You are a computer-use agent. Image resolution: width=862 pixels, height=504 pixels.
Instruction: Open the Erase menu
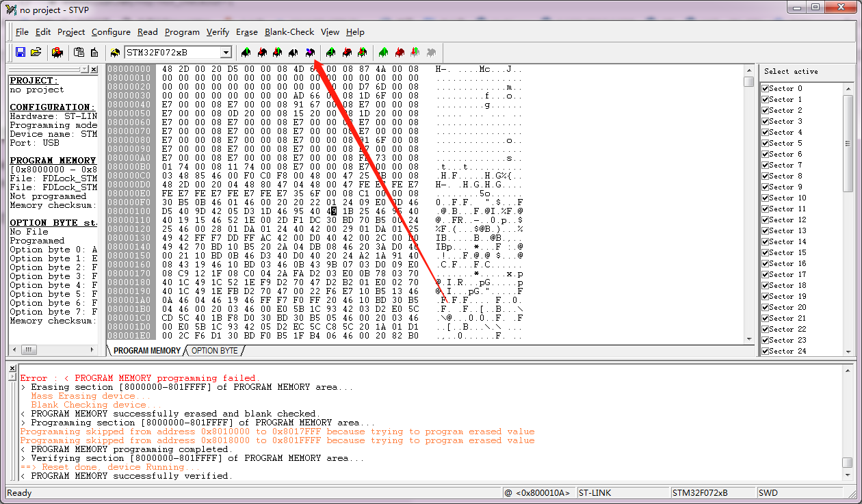click(x=247, y=32)
